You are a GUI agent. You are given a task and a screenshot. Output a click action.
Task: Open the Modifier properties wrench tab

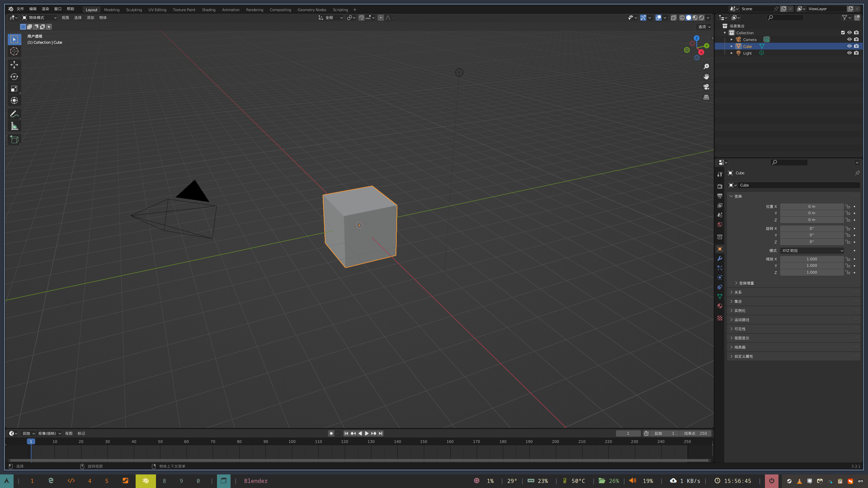coord(720,258)
